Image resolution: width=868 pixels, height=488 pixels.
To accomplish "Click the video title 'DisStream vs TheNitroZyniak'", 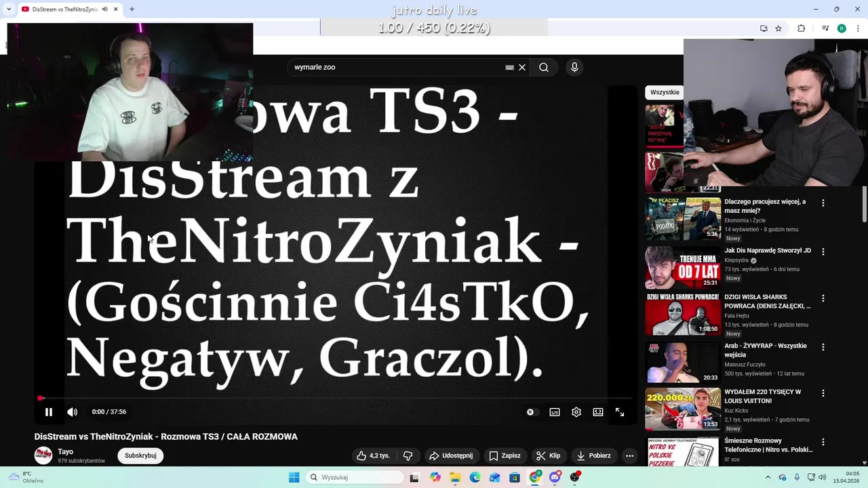I will (x=165, y=436).
